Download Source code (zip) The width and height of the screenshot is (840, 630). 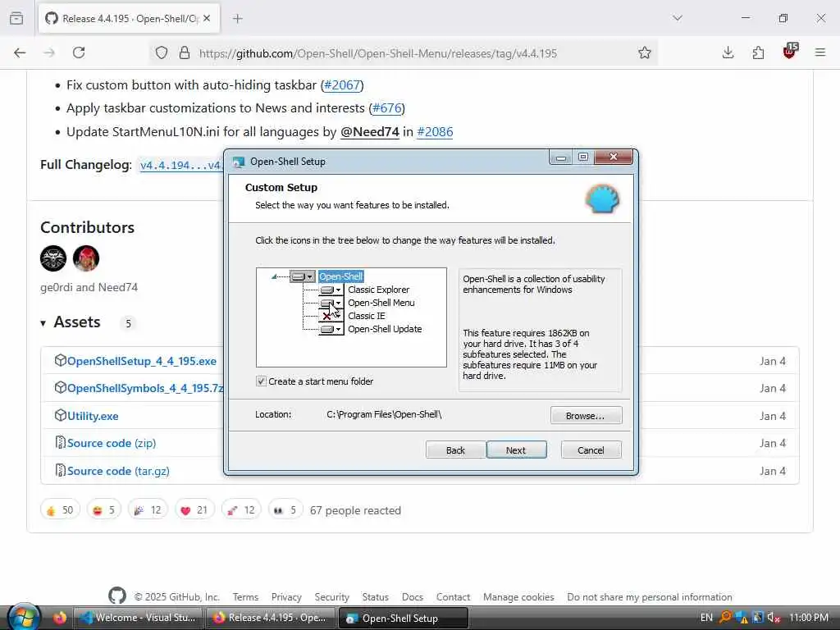coord(112,443)
